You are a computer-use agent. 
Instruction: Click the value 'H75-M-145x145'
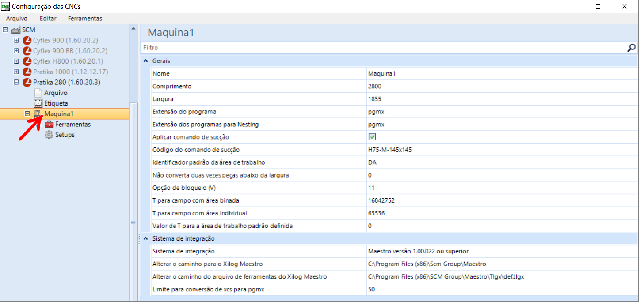[x=390, y=150]
